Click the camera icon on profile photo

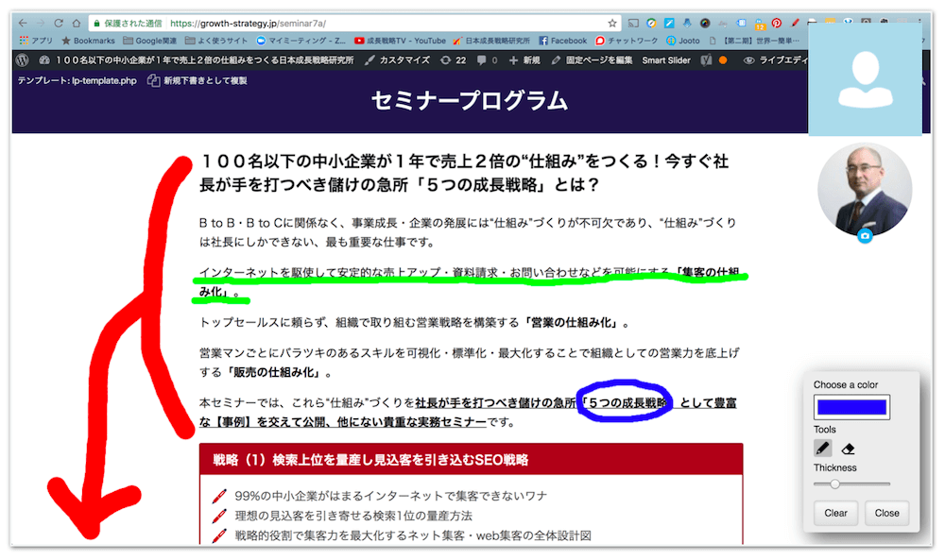click(864, 236)
